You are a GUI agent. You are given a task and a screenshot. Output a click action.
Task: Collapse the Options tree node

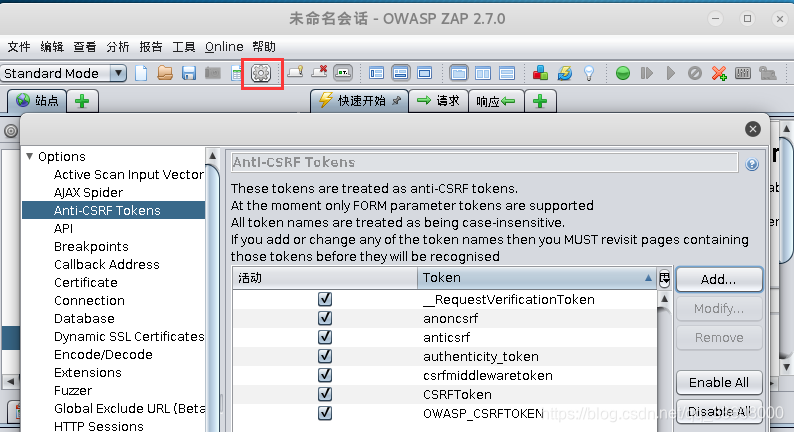[x=29, y=156]
